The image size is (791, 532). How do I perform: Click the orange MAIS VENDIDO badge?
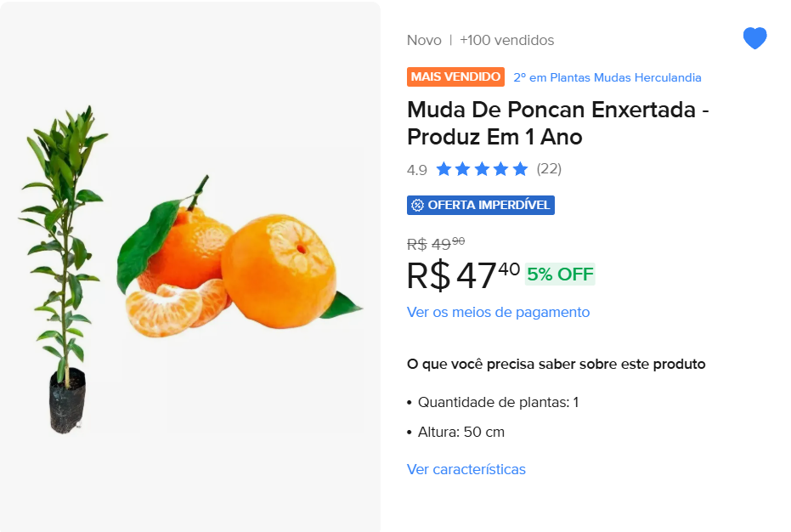(x=455, y=77)
